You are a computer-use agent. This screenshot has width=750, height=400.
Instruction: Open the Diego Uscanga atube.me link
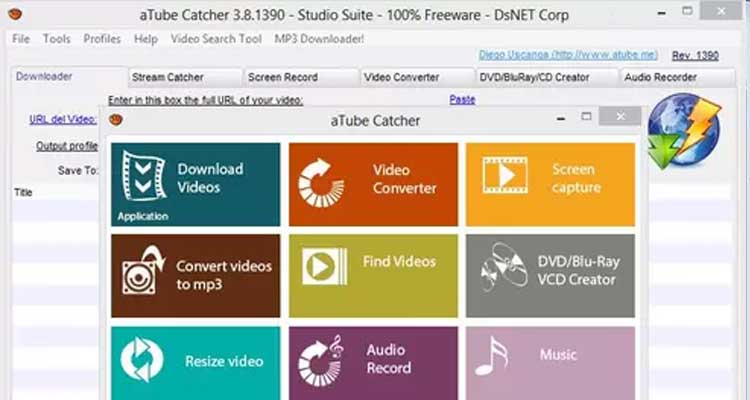568,55
